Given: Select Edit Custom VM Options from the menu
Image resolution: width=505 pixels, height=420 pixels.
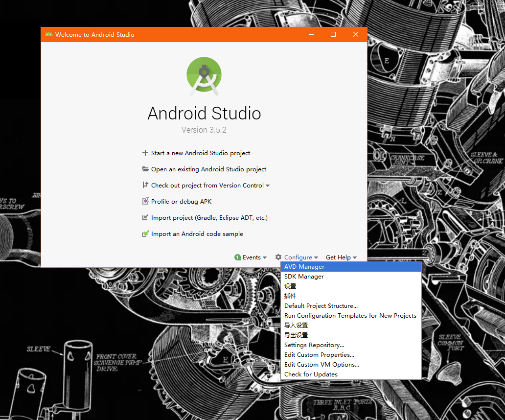Looking at the screenshot, I should tap(321, 364).
